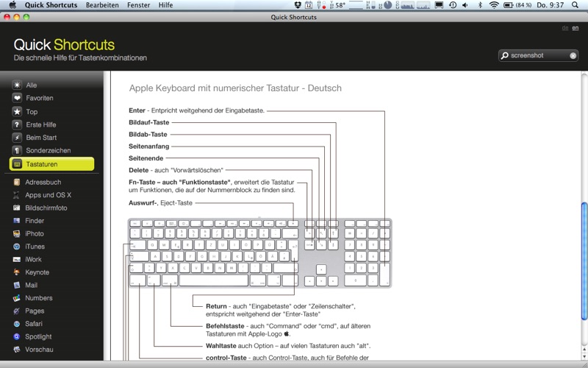This screenshot has height=368, width=588.
Task: Click the Top star icon
Action: [x=17, y=112]
